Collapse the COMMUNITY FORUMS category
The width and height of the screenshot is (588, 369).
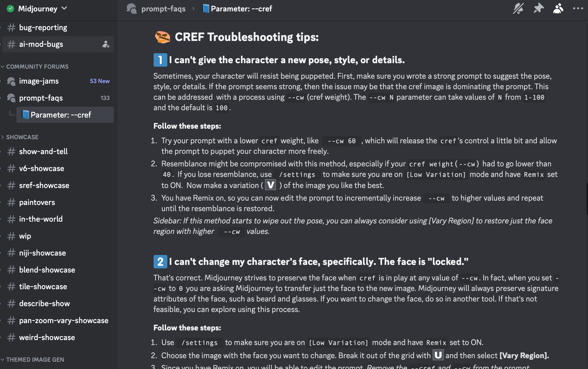pos(35,67)
